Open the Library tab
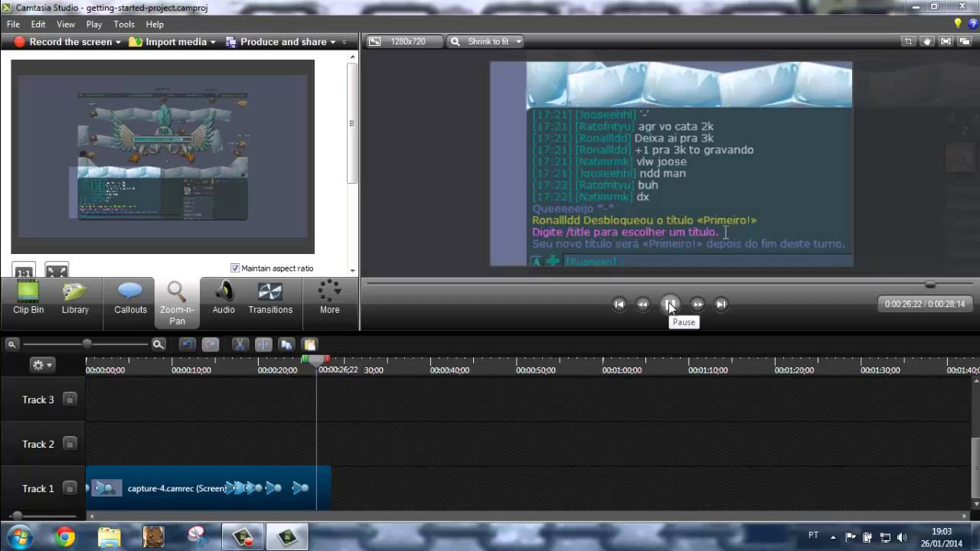The height and width of the screenshot is (551, 980). coord(75,298)
